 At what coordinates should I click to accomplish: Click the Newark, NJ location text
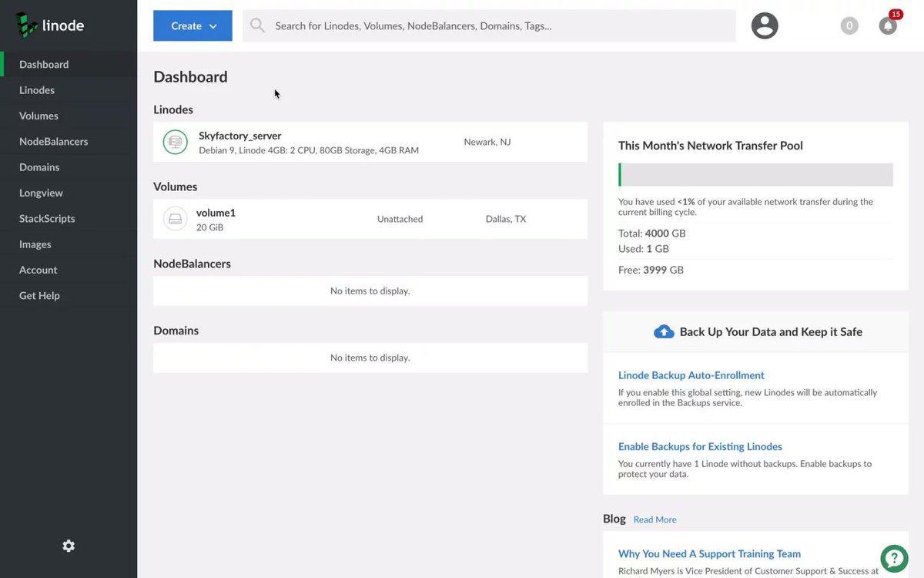click(487, 142)
